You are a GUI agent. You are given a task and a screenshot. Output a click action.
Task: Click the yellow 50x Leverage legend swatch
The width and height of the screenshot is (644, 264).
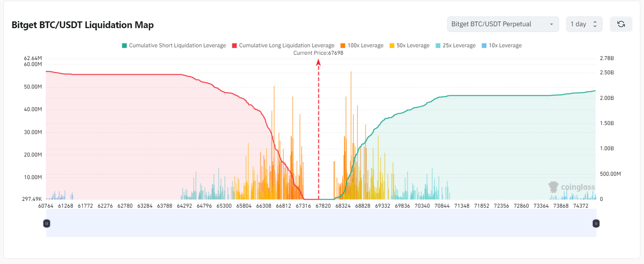(x=392, y=45)
